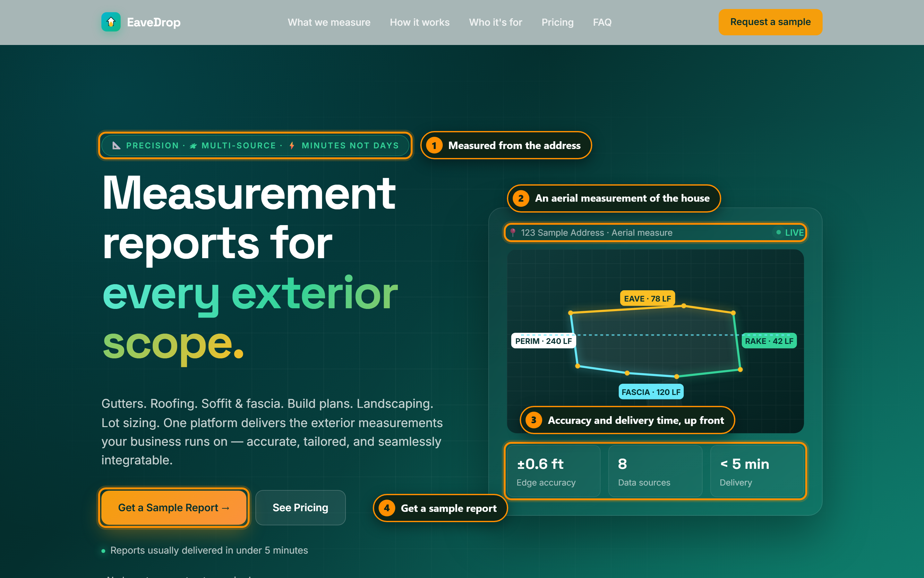The image size is (924, 578).
Task: Click the PERIM · 240 LF label
Action: (543, 341)
